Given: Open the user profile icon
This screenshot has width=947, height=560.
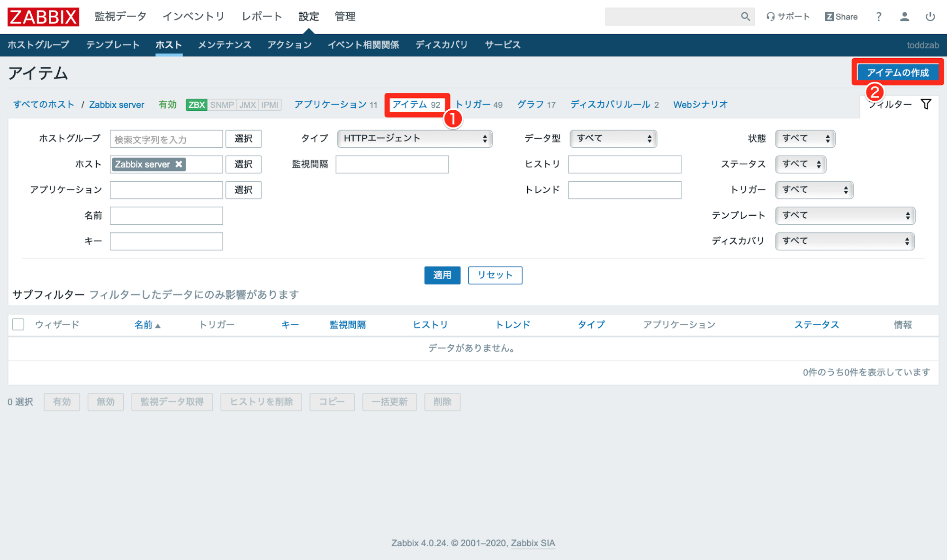Looking at the screenshot, I should [904, 17].
